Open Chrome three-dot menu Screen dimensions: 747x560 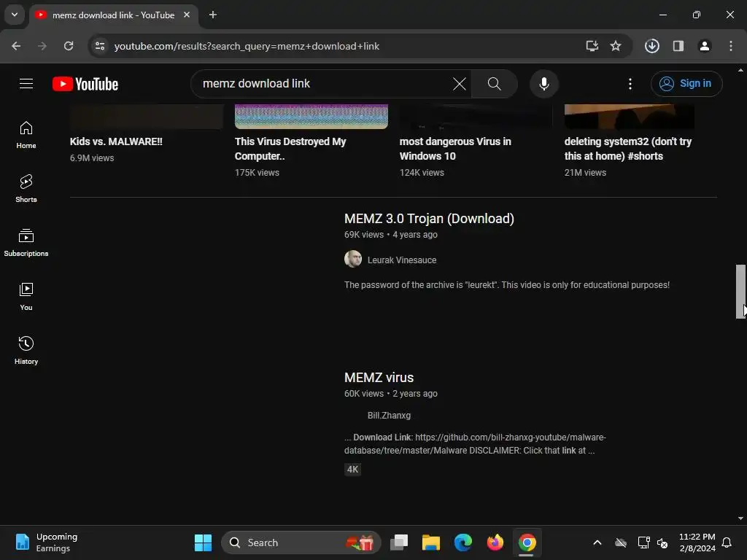coord(730,46)
